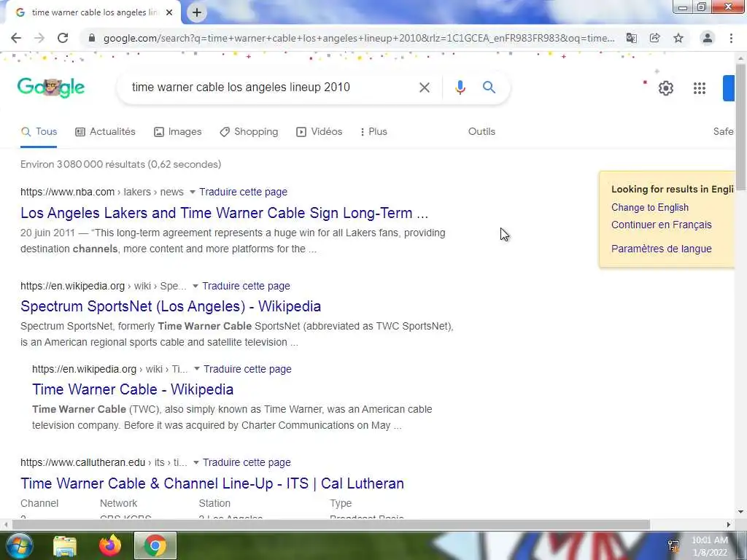Image resolution: width=747 pixels, height=560 pixels.
Task: Click Traduire cette page for Cal Lutheran result
Action: (x=247, y=462)
